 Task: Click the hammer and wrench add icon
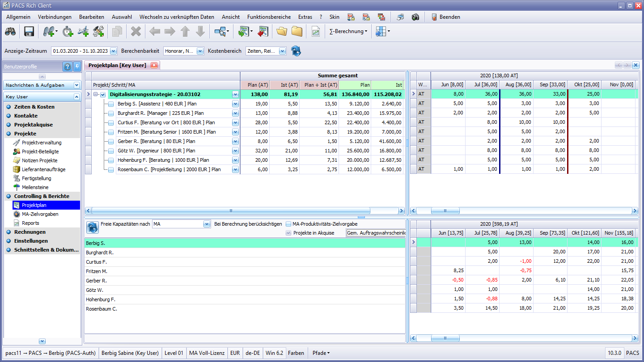click(98, 31)
